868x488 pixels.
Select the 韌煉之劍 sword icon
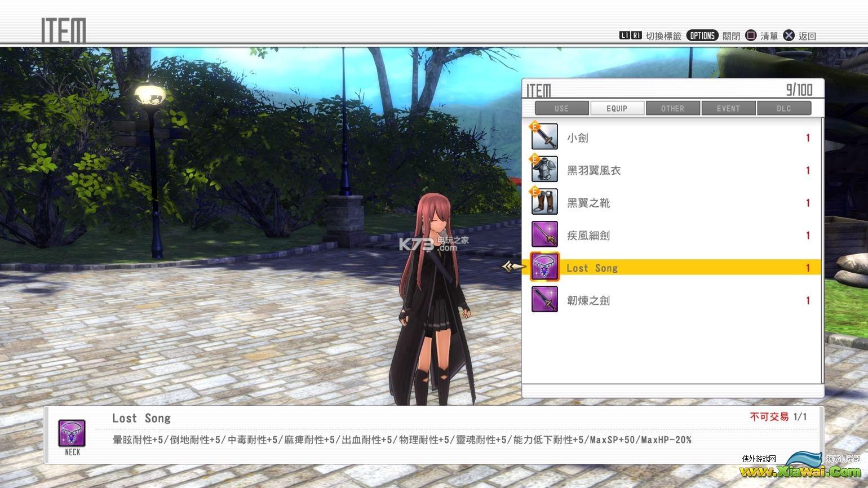[x=544, y=300]
